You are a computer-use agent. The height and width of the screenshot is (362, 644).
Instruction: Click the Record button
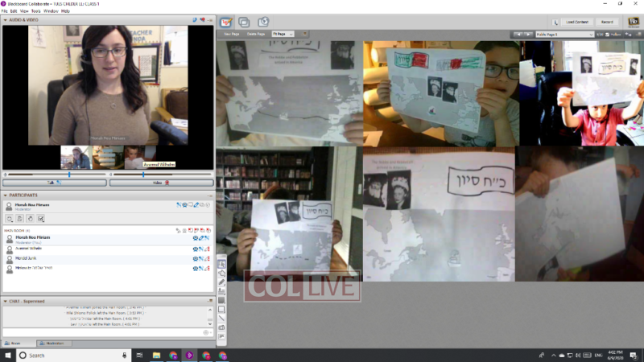pos(607,22)
